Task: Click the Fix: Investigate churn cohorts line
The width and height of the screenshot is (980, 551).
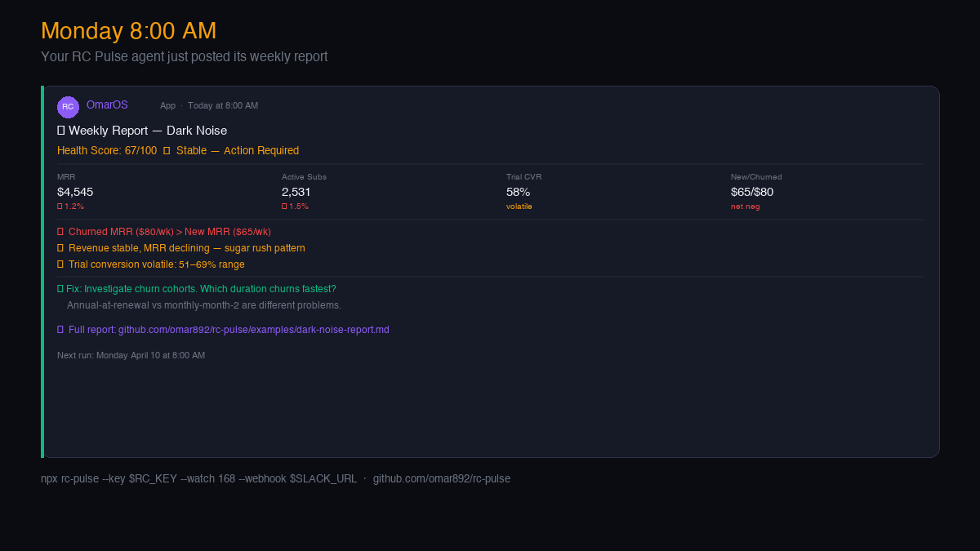Action: click(197, 289)
